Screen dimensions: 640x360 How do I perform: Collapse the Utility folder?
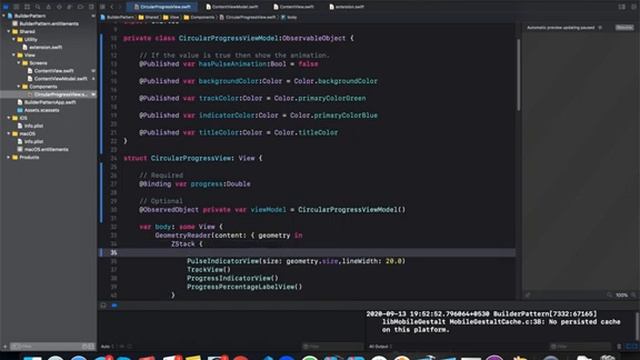click(13, 40)
